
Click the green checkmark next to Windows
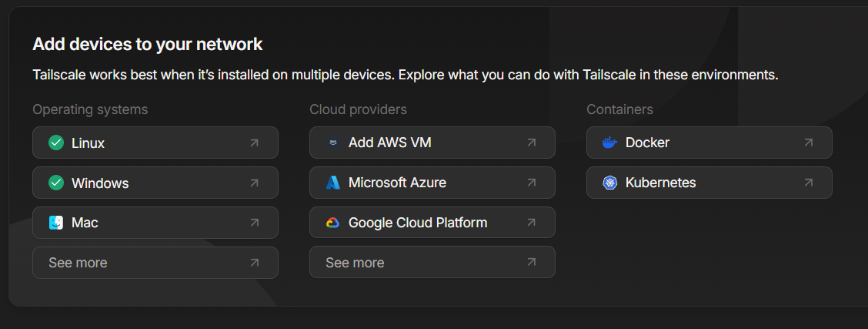click(x=55, y=183)
